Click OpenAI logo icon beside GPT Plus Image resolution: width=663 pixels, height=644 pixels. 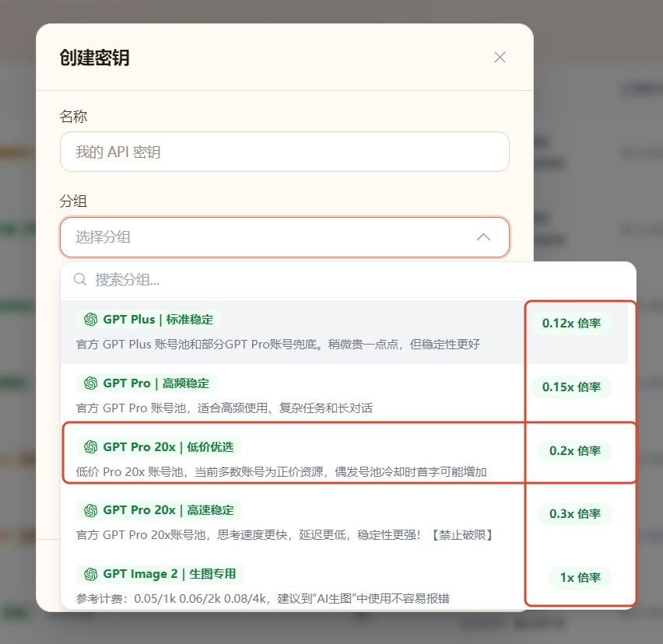tap(90, 320)
